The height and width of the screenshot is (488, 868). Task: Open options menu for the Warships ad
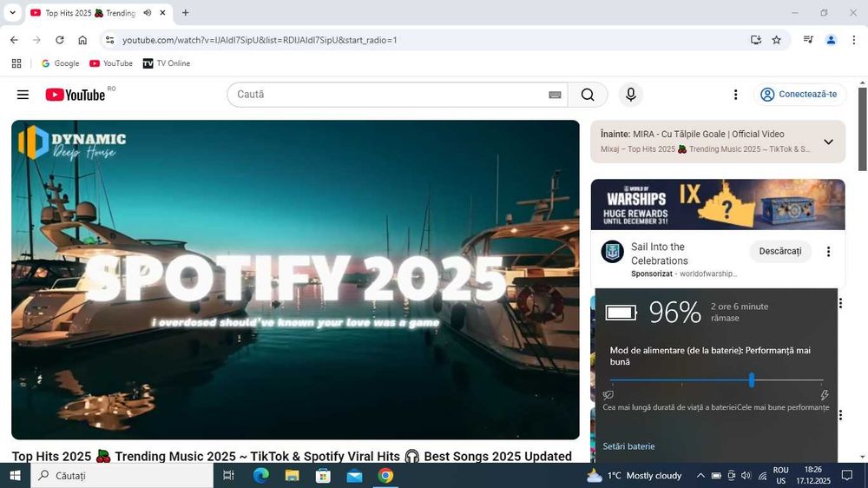[x=828, y=252]
